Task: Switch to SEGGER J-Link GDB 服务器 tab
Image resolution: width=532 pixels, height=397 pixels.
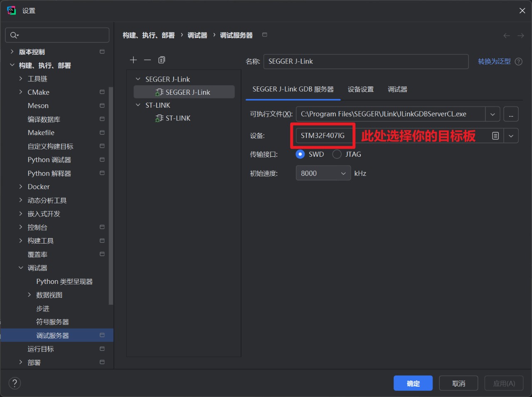Action: [293, 89]
